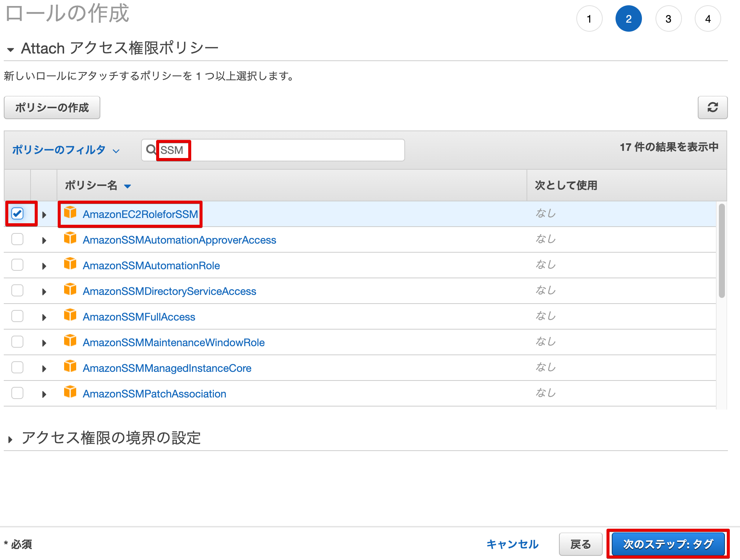Screen dimensions: 740x560
Task: Open the AmazonSSMPatchAssociation policy link
Action: [154, 394]
